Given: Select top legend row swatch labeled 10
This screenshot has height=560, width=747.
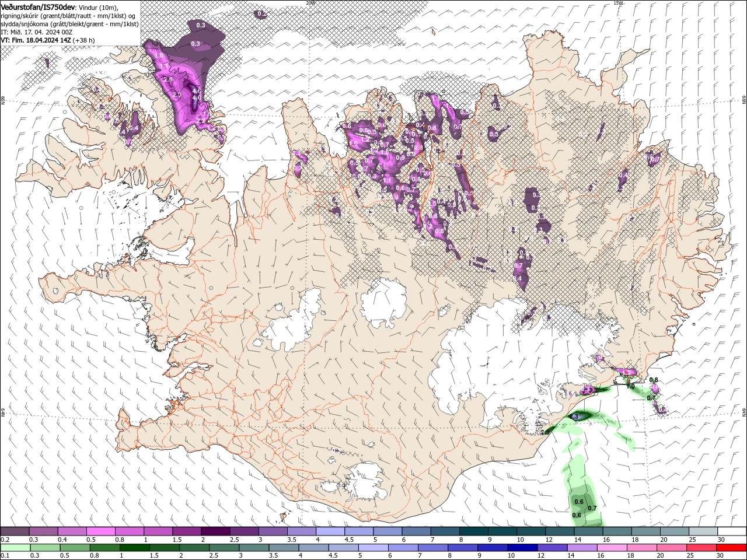Looking at the screenshot, I should click(x=530, y=531).
